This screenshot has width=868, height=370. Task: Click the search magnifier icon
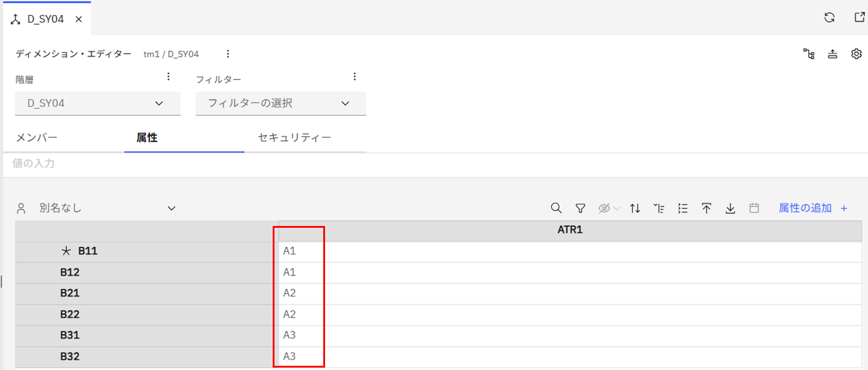pos(556,209)
